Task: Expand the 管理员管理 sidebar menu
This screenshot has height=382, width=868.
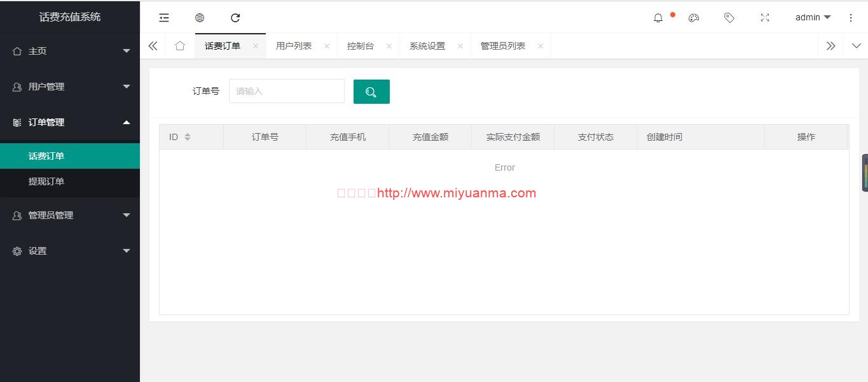Action: pos(70,215)
